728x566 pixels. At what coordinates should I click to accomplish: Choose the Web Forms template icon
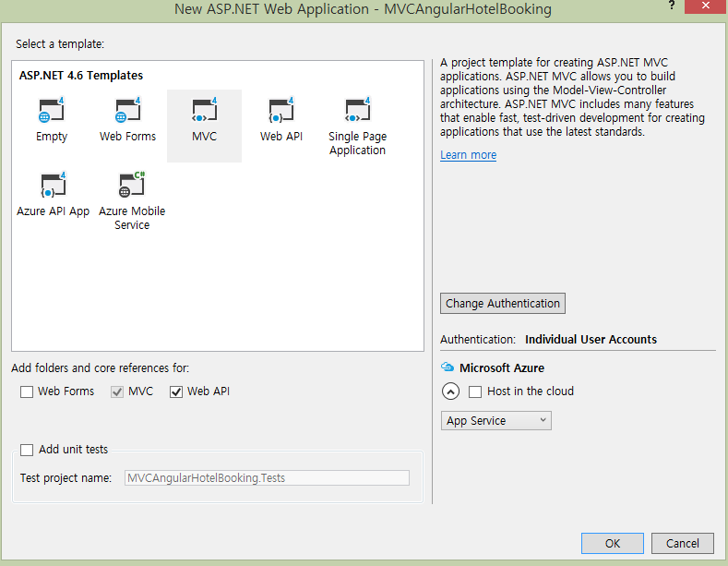[x=127, y=110]
